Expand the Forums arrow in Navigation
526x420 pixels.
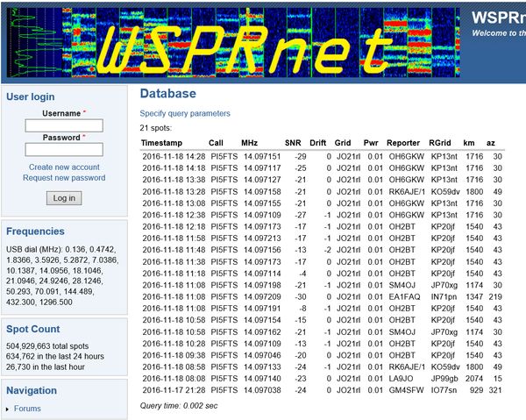point(8,409)
